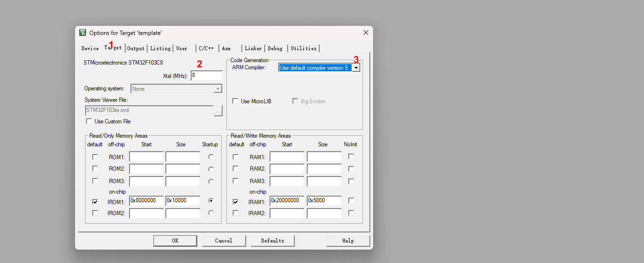Open the Linker tab
644x263 pixels.
(253, 48)
